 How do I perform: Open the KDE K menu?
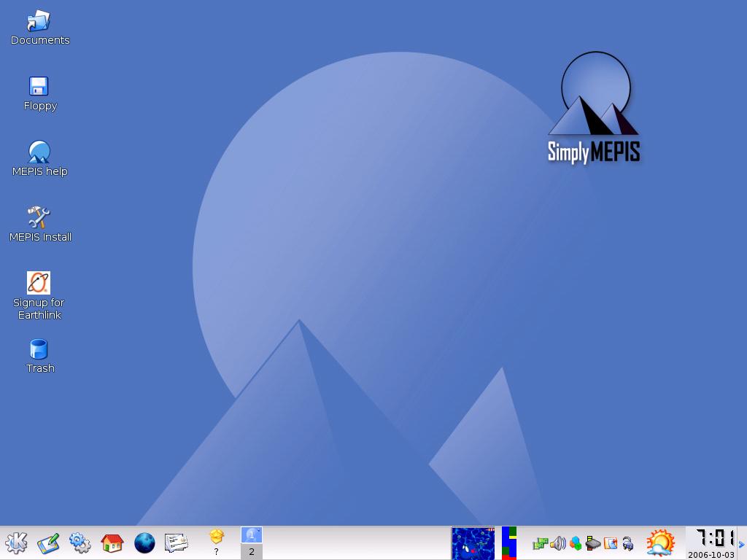tap(16, 543)
